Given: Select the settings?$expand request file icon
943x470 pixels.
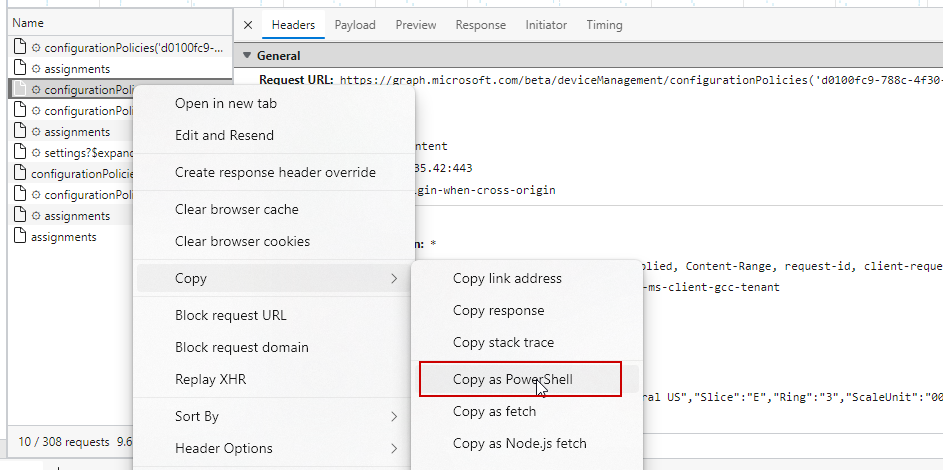Looking at the screenshot, I should coord(20,153).
